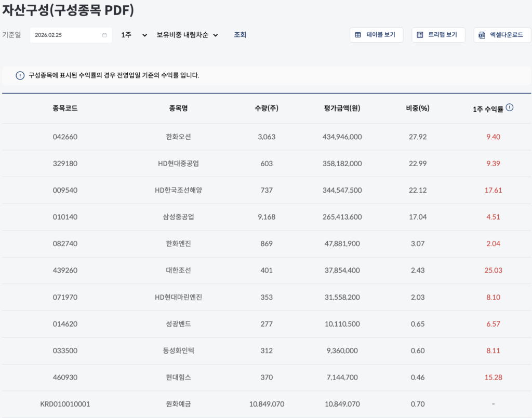The image size is (532, 418).
Task: Click the 종목코드 column header
Action: click(65, 109)
